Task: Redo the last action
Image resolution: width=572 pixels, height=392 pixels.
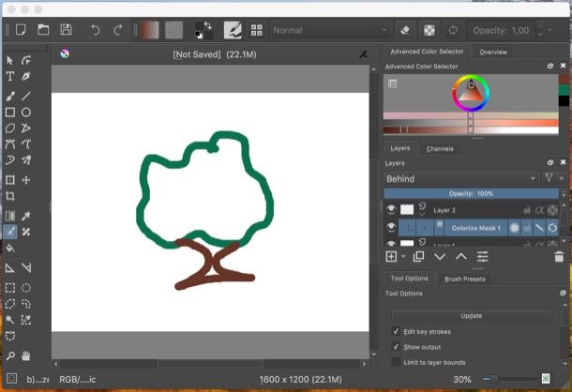Action: (x=117, y=30)
